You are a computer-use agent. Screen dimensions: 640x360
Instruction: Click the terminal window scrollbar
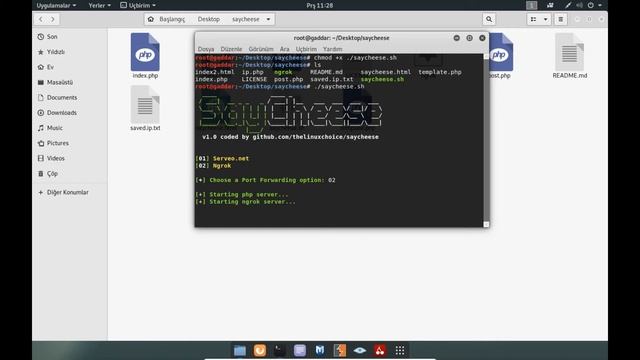486,139
